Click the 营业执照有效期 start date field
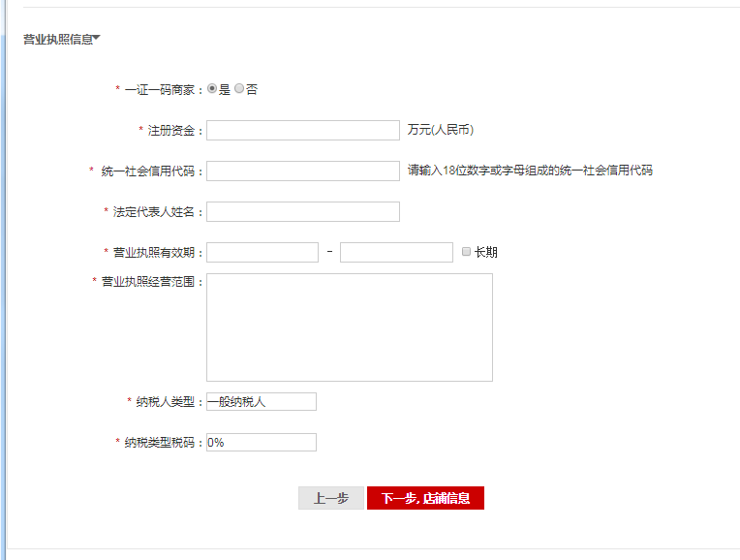Screen dimensions: 740x560 262,252
